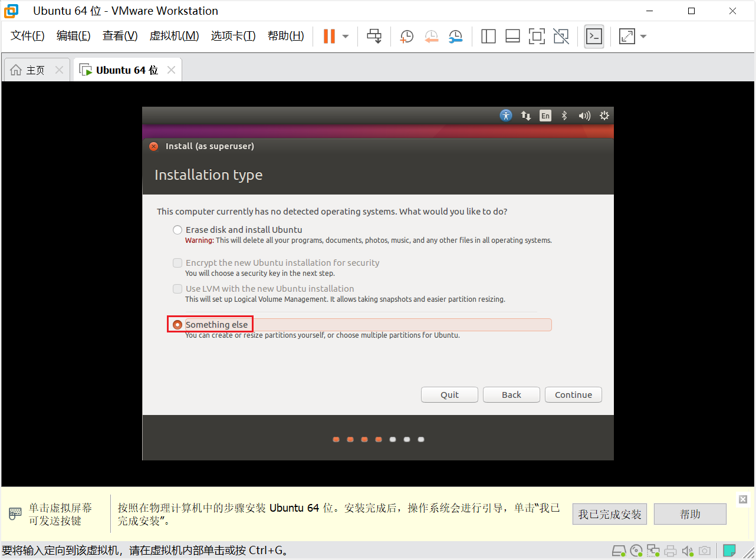756x560 pixels.
Task: Enter full screen mode from the toolbar
Action: [537, 37]
